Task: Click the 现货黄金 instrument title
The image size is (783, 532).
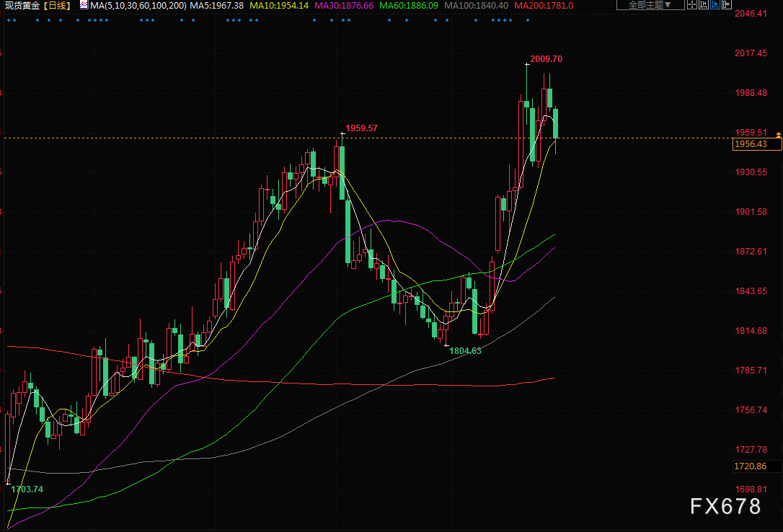Action: (21, 5)
